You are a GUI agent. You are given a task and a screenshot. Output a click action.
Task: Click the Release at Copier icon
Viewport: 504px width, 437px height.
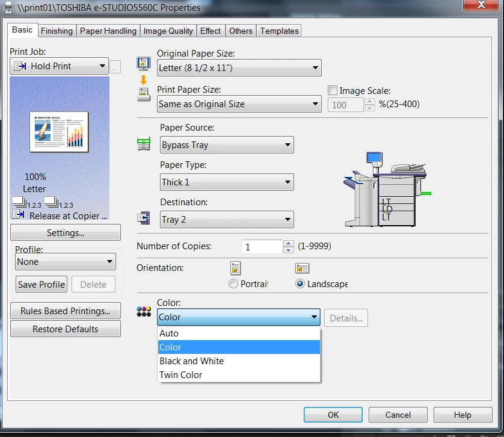click(18, 214)
